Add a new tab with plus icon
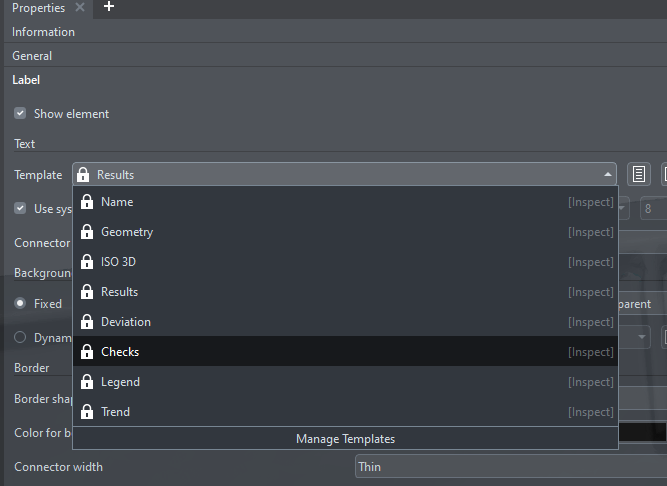The width and height of the screenshot is (667, 486). (109, 6)
